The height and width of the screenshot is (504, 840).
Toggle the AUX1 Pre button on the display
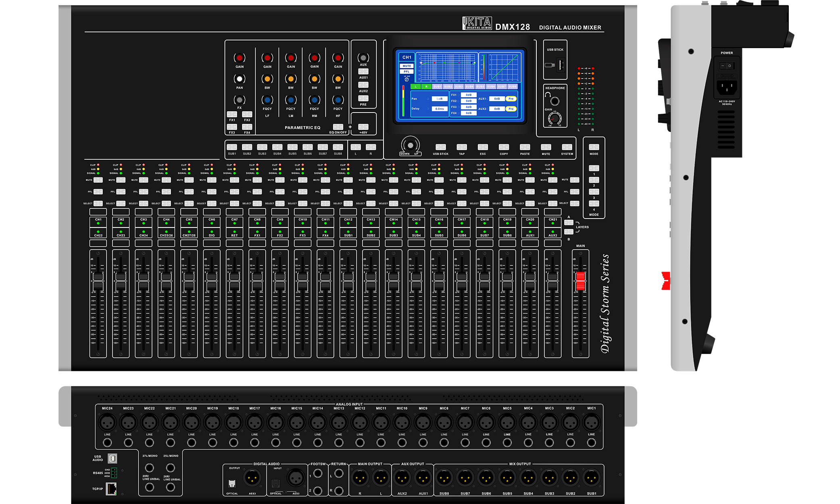click(x=511, y=98)
